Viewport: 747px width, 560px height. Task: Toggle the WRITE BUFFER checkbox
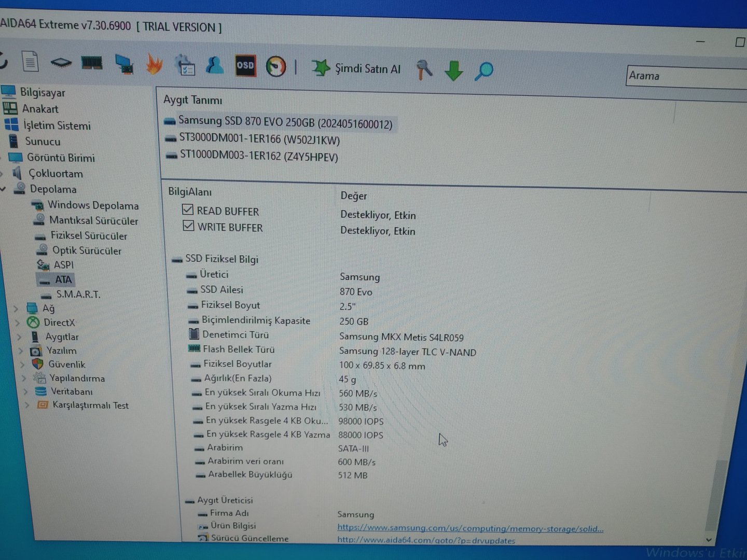[188, 226]
